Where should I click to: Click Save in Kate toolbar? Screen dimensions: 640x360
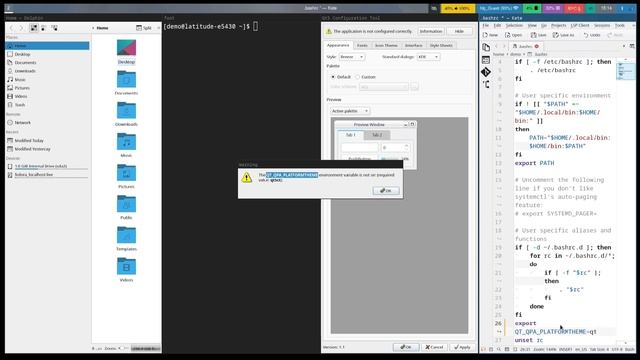click(539, 35)
